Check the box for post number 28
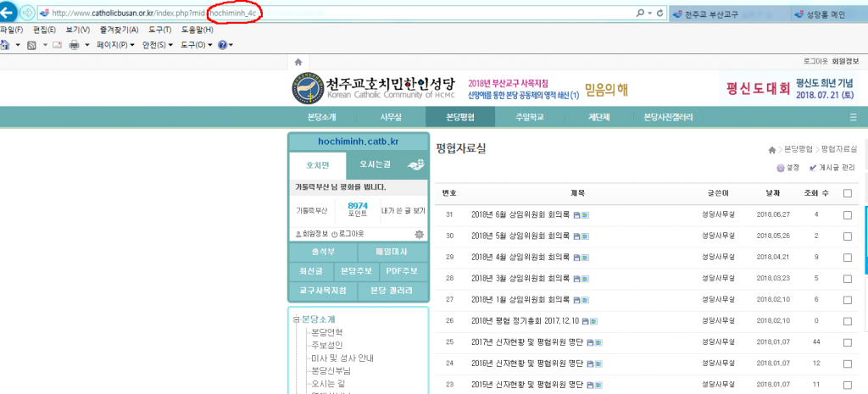The height and width of the screenshot is (394, 868). coord(848,278)
